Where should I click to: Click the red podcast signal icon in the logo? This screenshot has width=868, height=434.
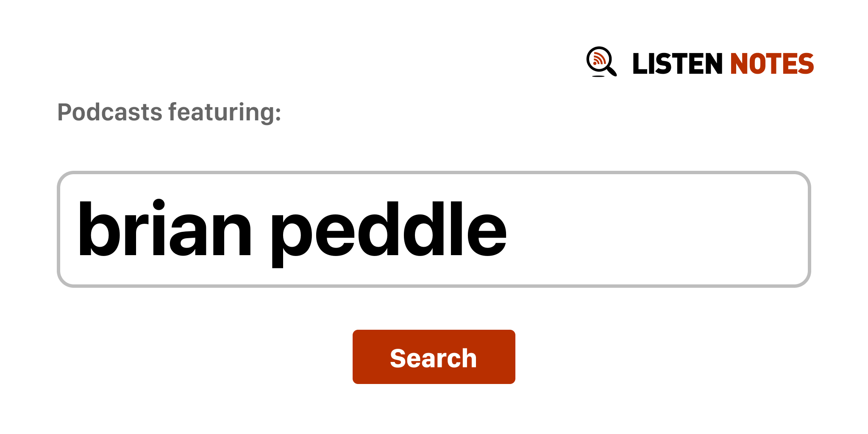[598, 59]
